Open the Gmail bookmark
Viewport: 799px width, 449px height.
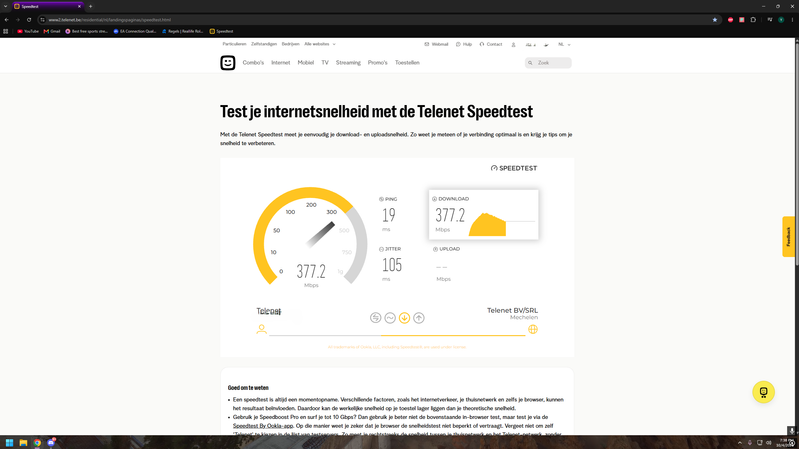(x=52, y=32)
